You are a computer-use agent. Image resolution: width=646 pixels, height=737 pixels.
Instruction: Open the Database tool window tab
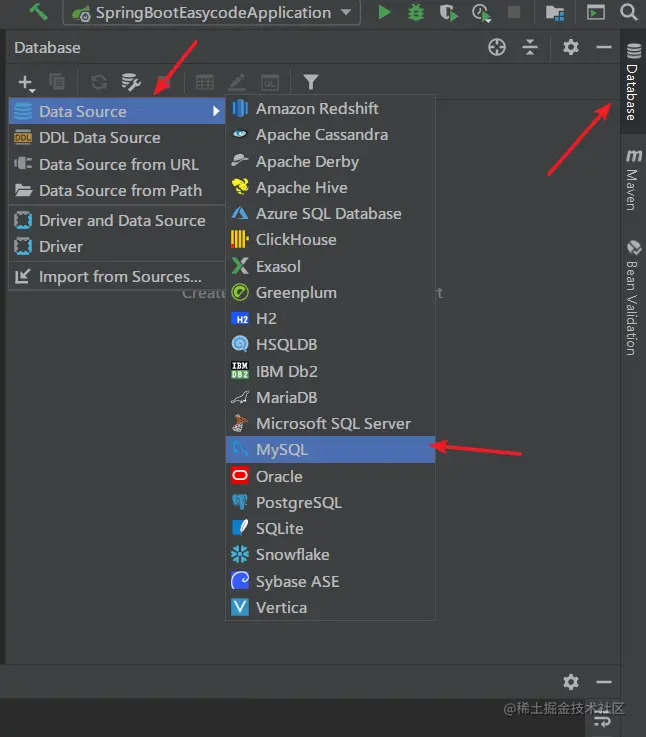pos(633,82)
